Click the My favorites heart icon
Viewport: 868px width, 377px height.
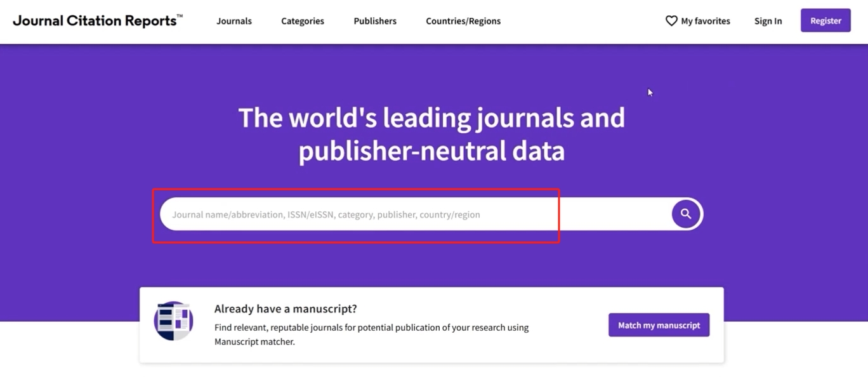(x=671, y=21)
